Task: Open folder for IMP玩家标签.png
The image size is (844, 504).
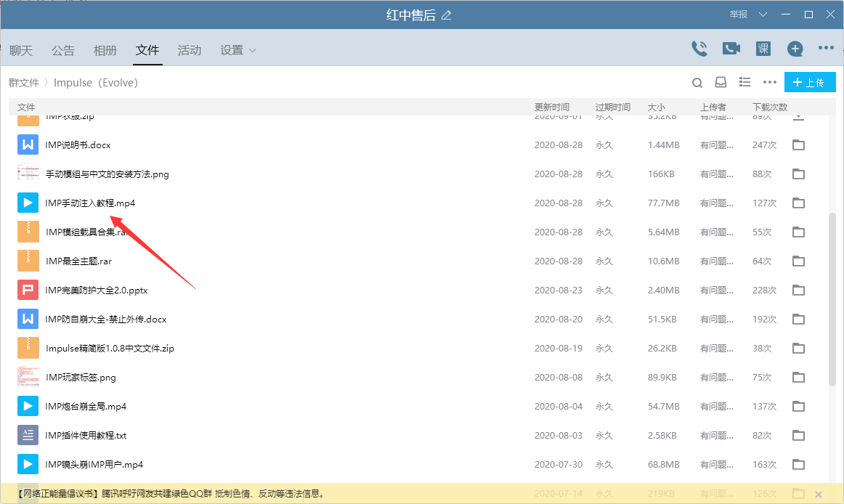Action: tap(799, 378)
